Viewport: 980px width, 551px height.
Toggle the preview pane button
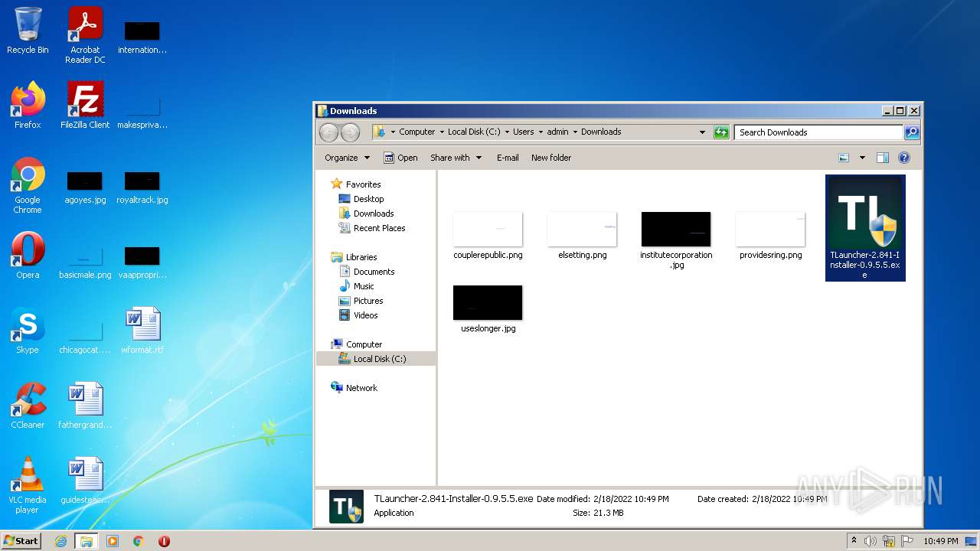(882, 158)
